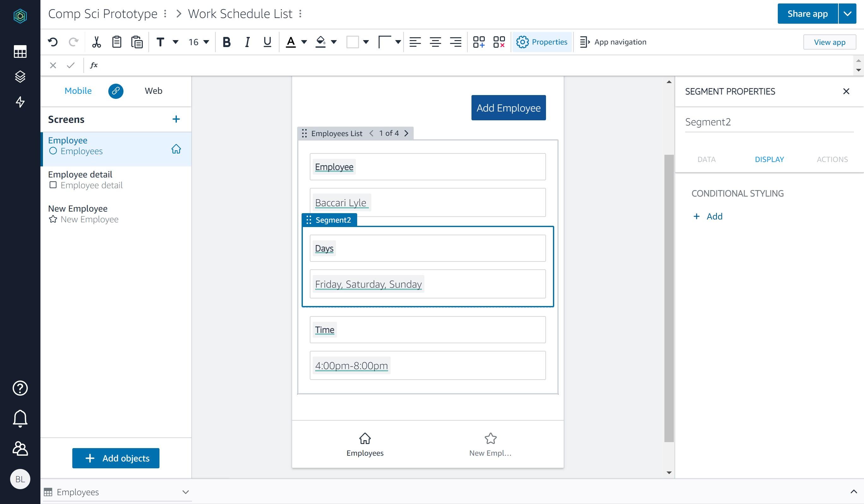
Task: Open notifications bell icon
Action: 20,419
